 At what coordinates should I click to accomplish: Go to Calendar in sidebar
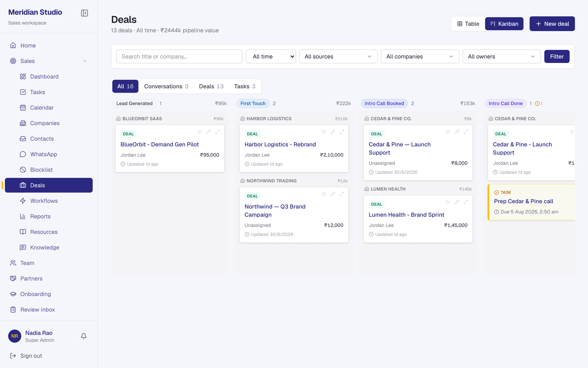click(49, 108)
